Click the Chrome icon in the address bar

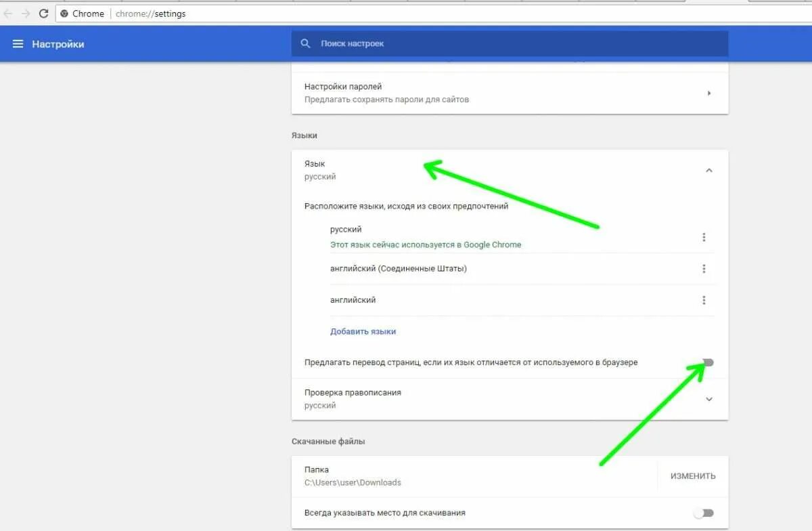(x=64, y=14)
